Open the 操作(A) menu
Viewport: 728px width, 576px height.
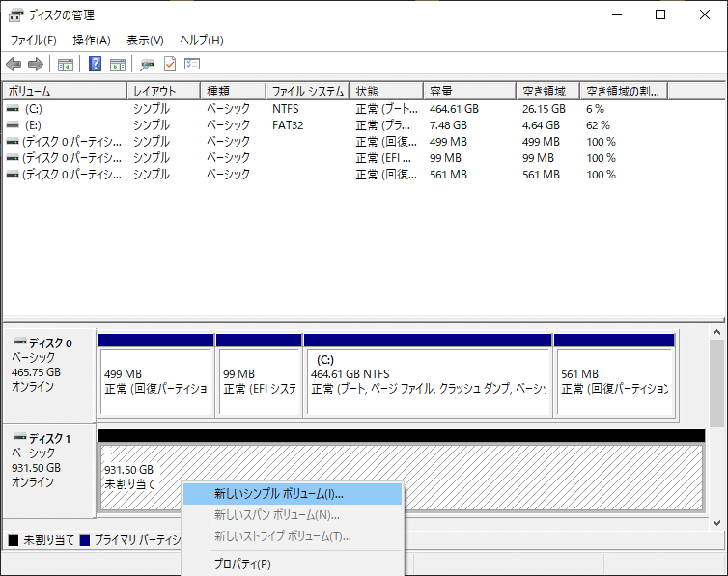[92, 41]
